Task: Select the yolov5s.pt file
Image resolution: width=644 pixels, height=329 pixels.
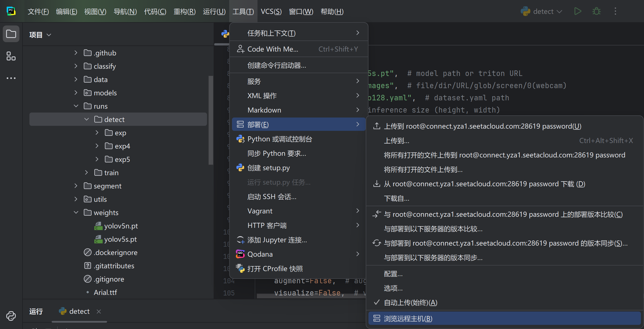Action: coord(120,239)
